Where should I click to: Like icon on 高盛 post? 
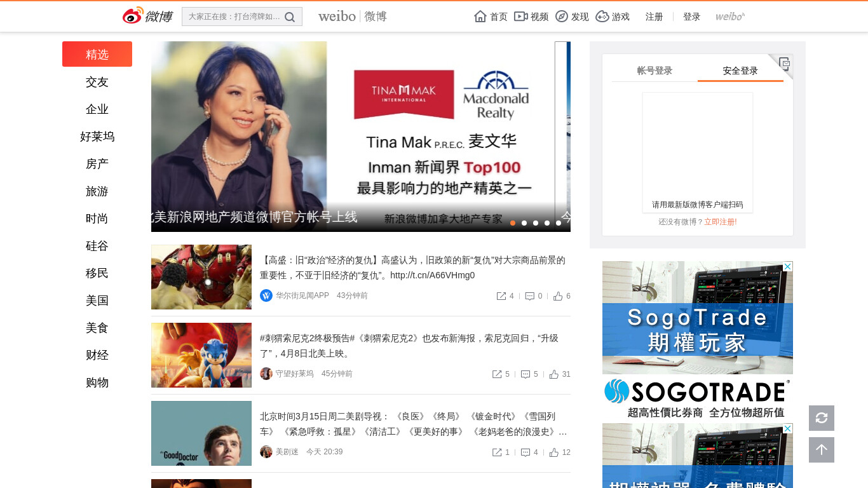click(558, 296)
